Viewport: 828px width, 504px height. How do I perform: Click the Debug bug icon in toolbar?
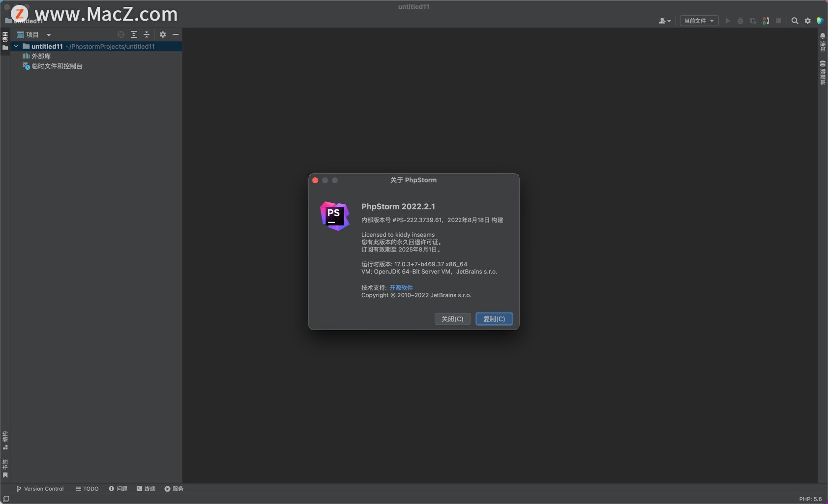pos(740,21)
